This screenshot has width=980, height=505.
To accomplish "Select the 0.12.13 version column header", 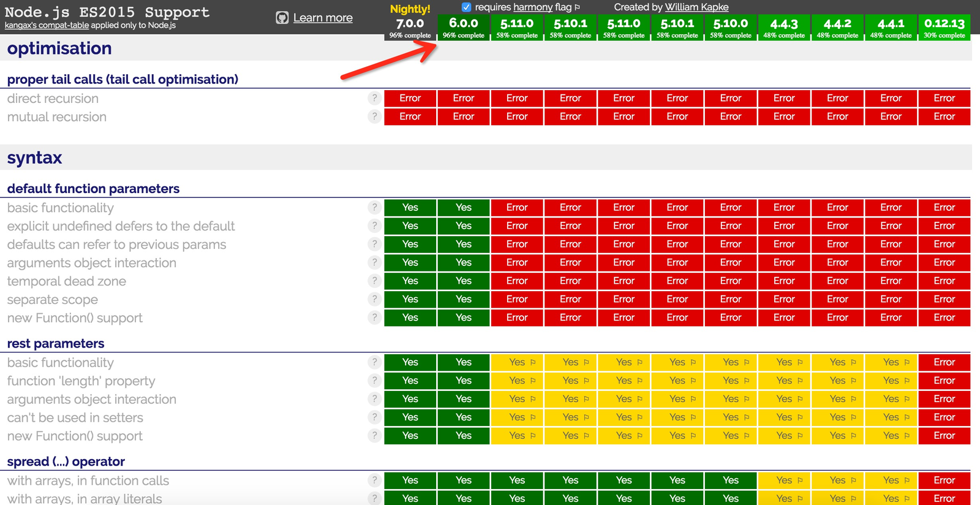I will click(944, 27).
